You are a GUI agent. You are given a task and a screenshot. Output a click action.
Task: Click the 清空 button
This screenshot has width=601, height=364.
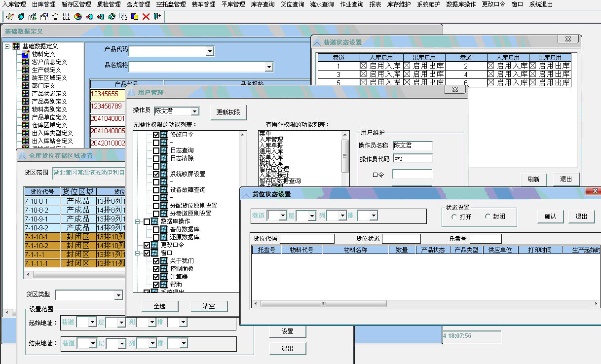click(x=209, y=306)
